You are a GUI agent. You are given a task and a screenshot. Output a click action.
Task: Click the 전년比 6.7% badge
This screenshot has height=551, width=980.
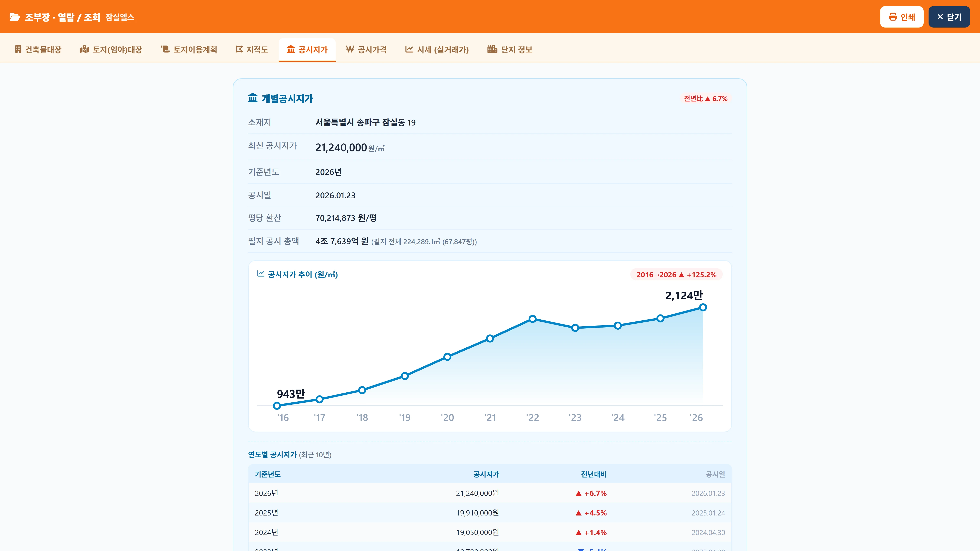[x=706, y=99]
